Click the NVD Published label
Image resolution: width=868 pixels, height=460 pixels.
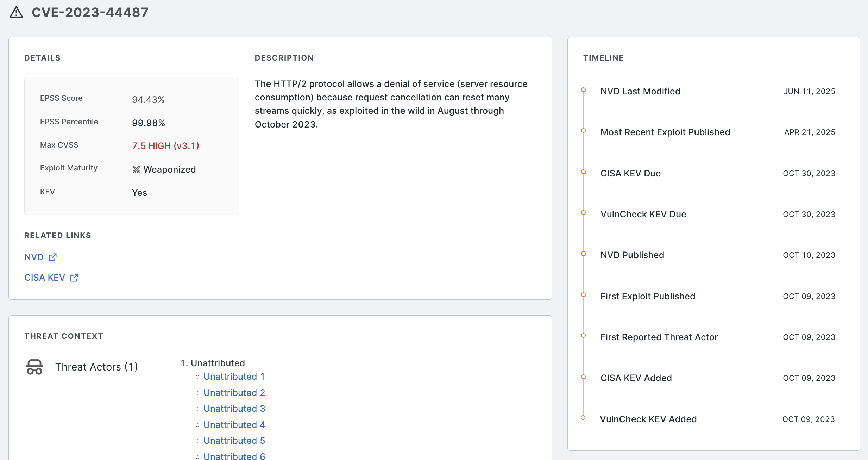pyautogui.click(x=632, y=255)
